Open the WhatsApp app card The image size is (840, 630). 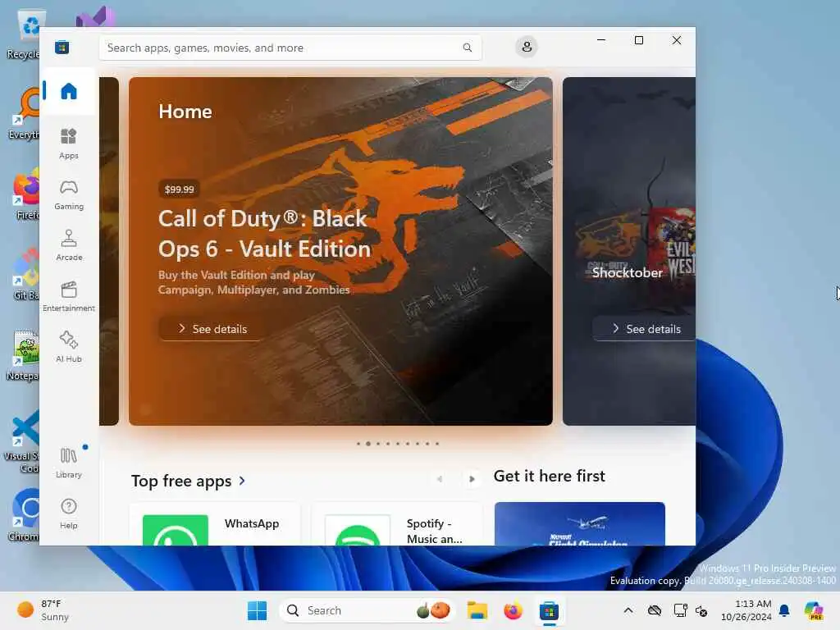pyautogui.click(x=216, y=524)
